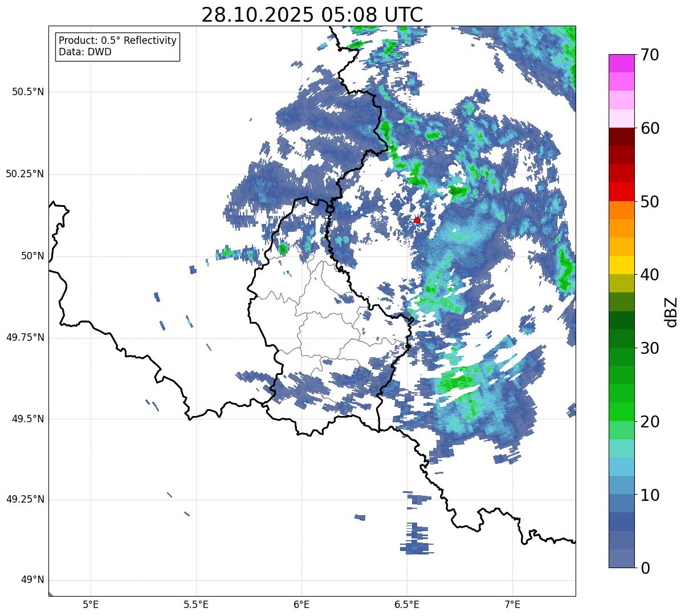
Task: Click the 5.5°E longitude label
Action: tap(196, 604)
